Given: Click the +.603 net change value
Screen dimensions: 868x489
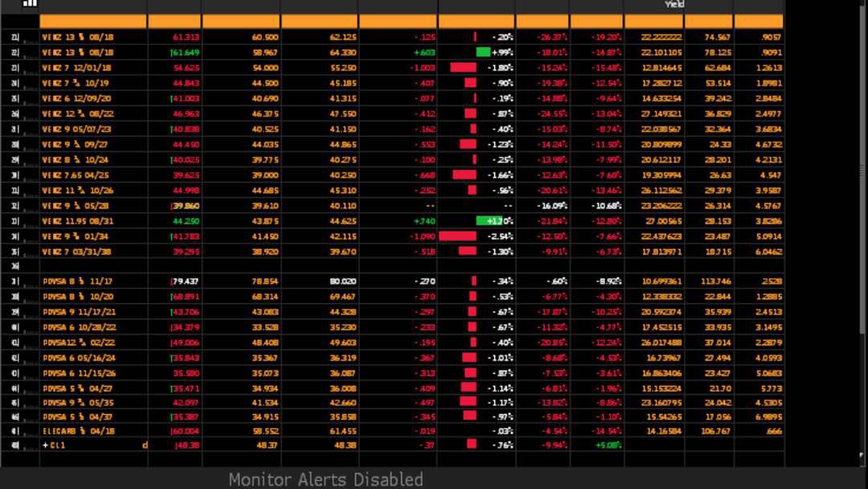Looking at the screenshot, I should pyautogui.click(x=424, y=52).
